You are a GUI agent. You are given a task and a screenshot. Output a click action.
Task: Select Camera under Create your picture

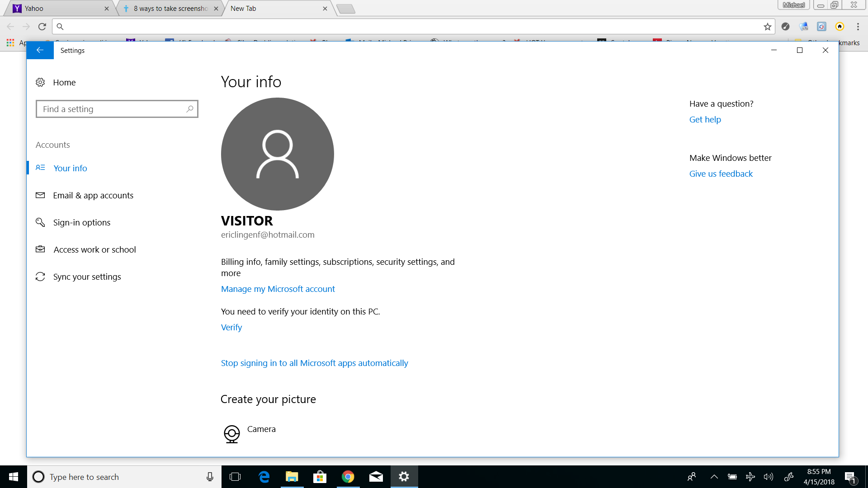point(261,429)
